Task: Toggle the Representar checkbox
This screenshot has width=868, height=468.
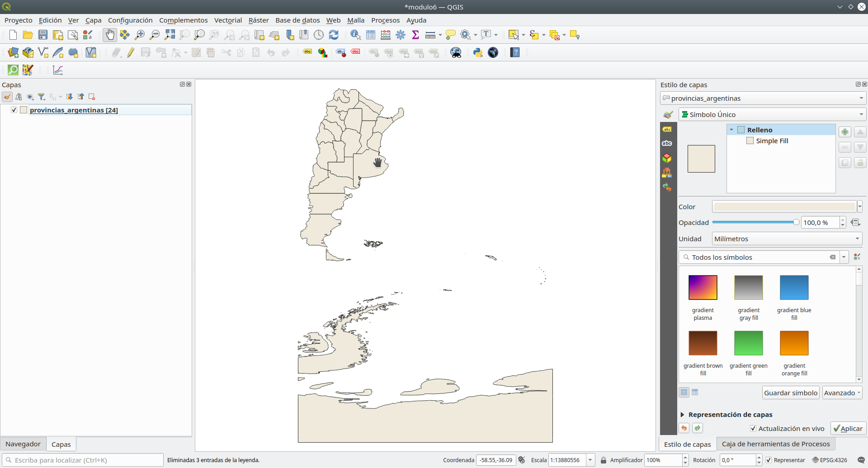Action: point(768,460)
